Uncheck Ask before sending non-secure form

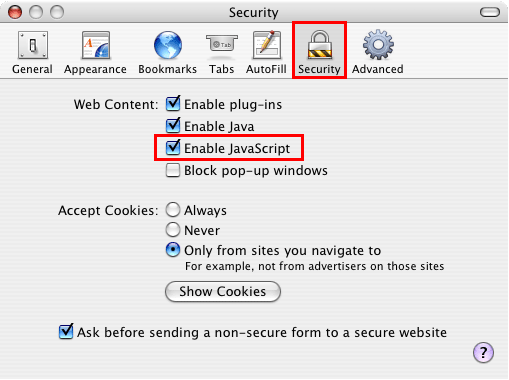click(x=66, y=332)
